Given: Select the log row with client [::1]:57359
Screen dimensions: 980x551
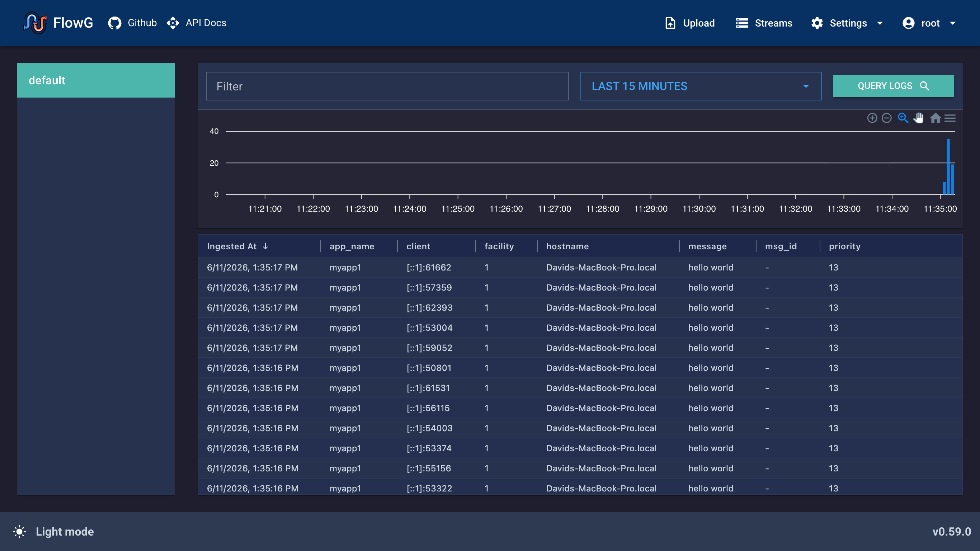Looking at the screenshot, I should 580,288.
